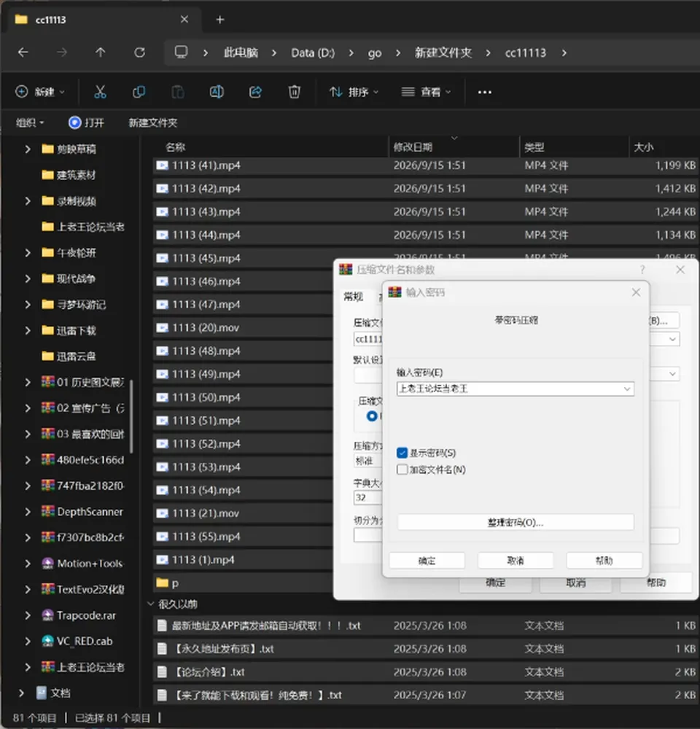Add a new Explorer tab with plus
The image size is (700, 729).
tap(220, 20)
